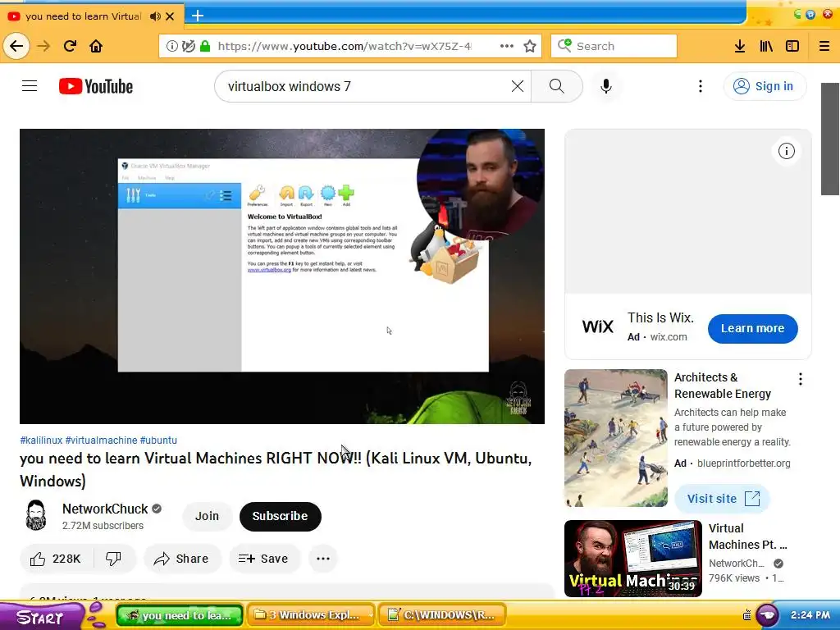Switch to '3 Windows Expl...' taskbar group
The width and height of the screenshot is (840, 630).
pyautogui.click(x=312, y=615)
